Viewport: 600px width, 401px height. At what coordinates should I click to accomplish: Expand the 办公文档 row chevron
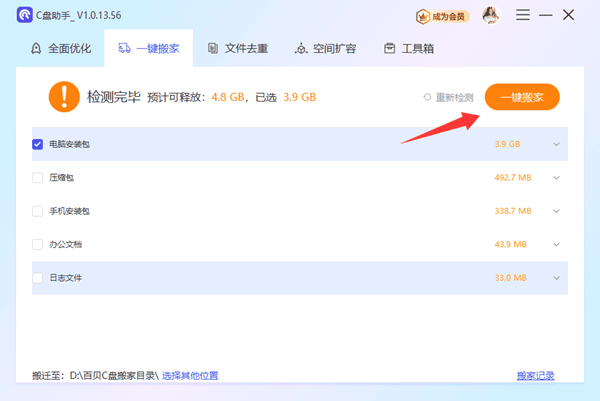coord(556,245)
